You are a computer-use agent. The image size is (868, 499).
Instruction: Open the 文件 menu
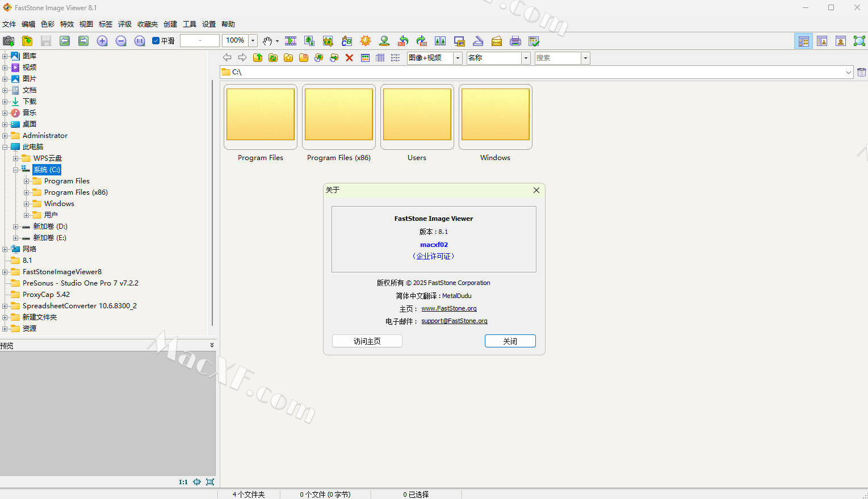click(x=9, y=24)
